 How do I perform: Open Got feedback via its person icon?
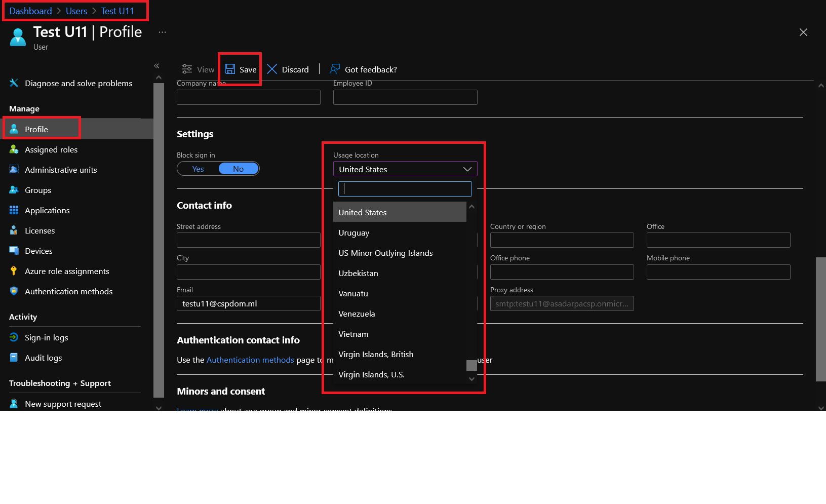[x=335, y=69]
